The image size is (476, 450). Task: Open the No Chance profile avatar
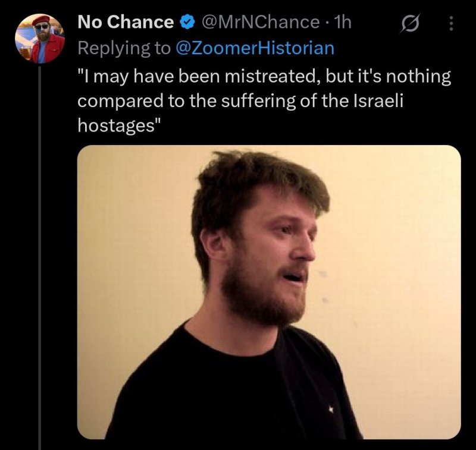[39, 39]
